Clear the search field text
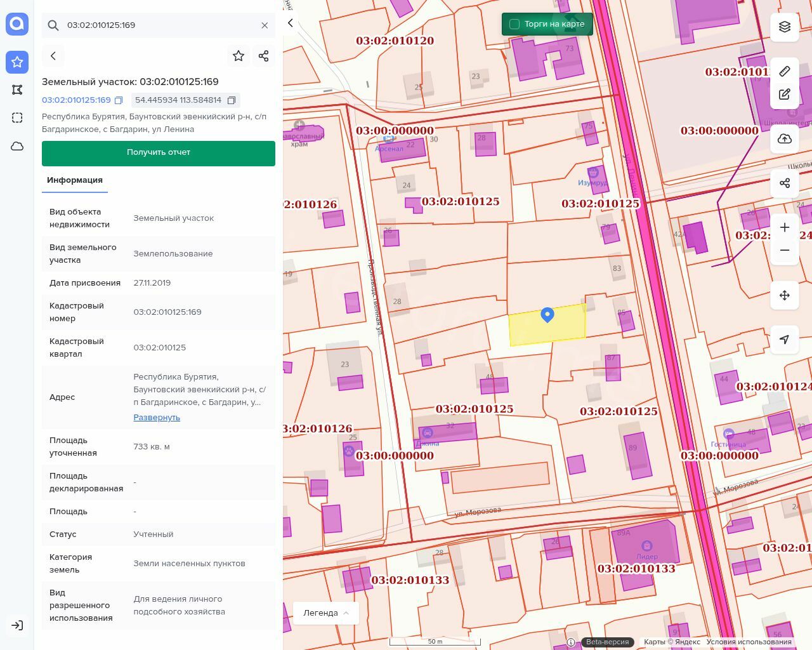Screen dimensions: 812x650 point(265,25)
